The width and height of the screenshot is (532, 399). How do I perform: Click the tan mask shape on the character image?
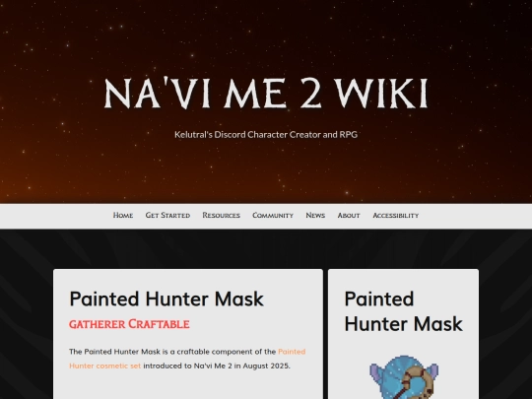[x=418, y=381]
